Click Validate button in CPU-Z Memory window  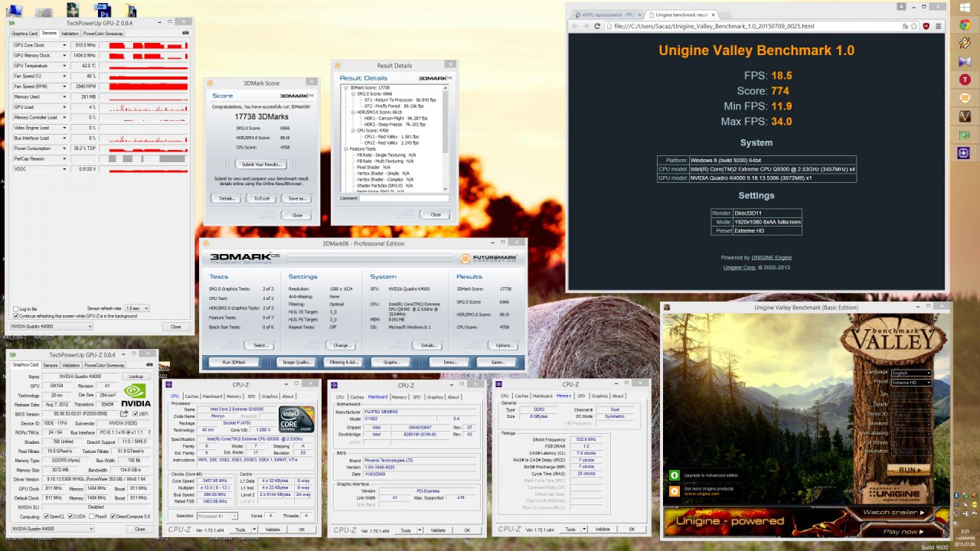[x=603, y=529]
